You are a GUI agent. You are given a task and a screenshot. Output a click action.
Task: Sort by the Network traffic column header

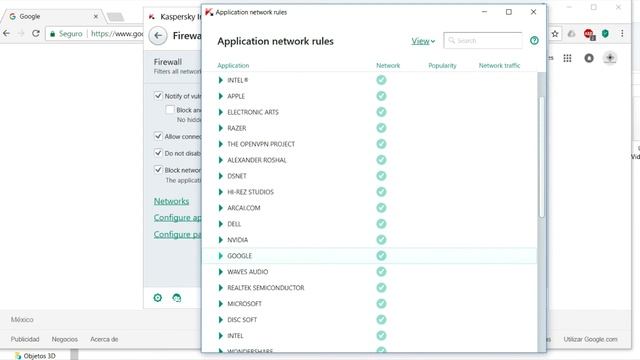[x=500, y=65]
